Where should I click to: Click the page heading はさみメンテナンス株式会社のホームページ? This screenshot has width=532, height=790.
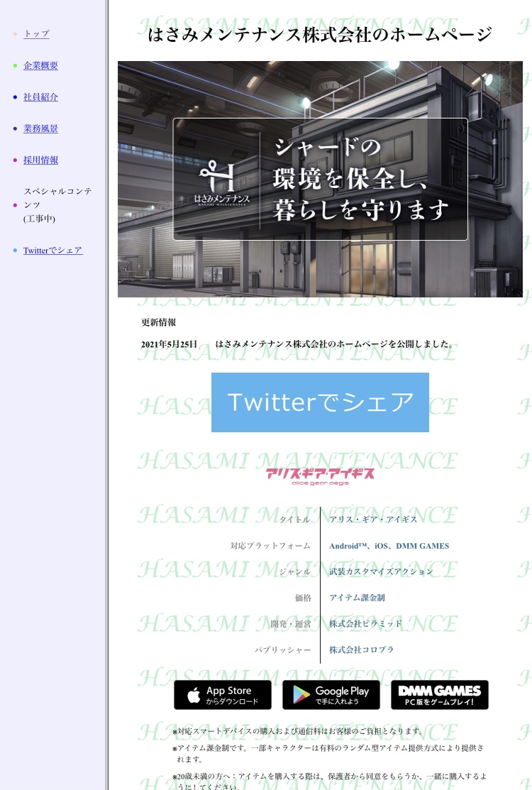(320, 34)
